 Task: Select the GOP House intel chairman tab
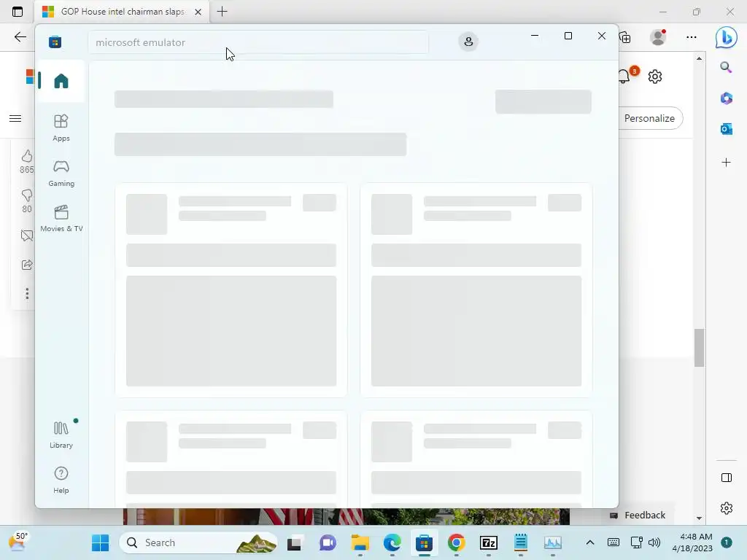coord(122,12)
